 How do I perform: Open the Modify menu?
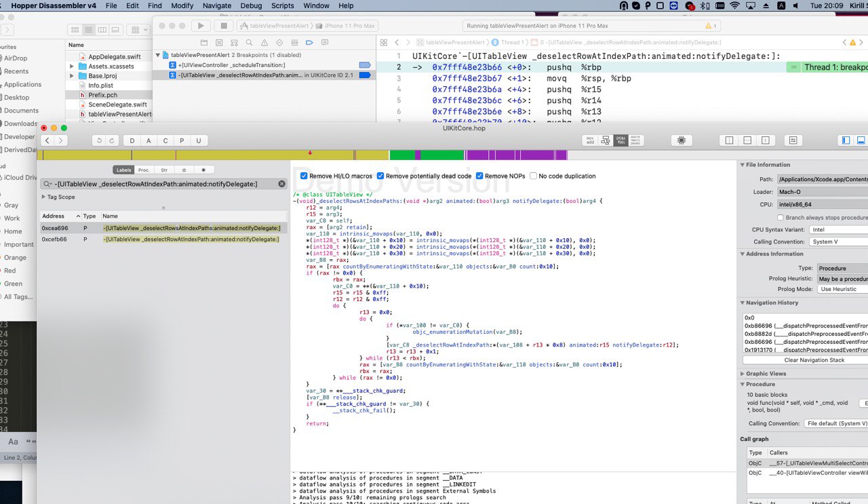click(182, 5)
